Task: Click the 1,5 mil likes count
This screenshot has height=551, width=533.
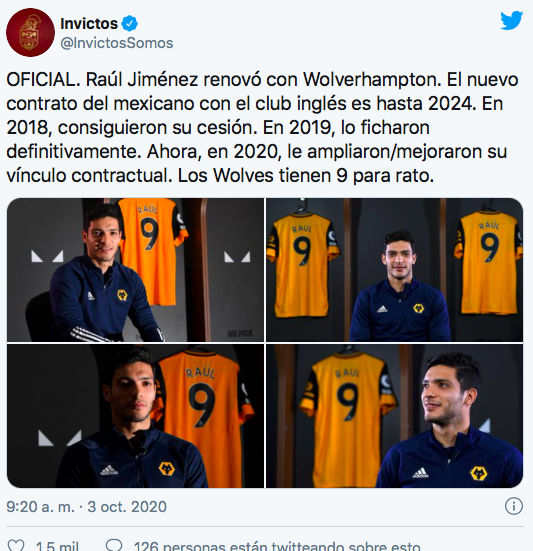Action: tap(57, 546)
